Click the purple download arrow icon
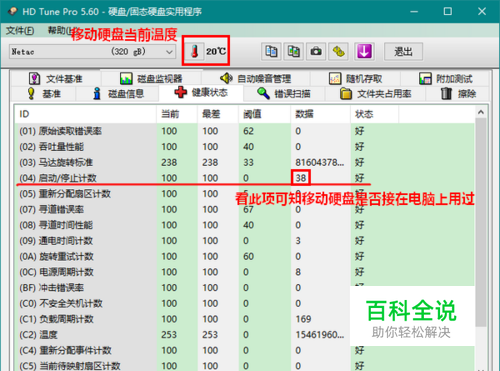 (364, 52)
